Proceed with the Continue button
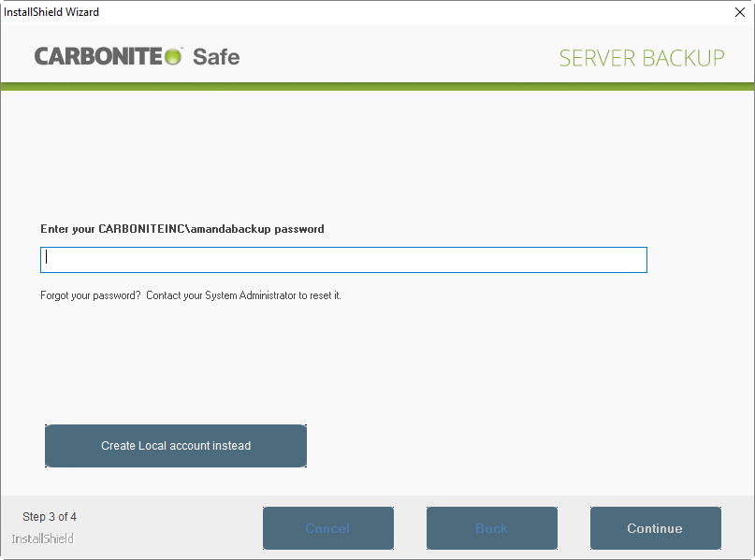This screenshot has width=755, height=560. 655,528
